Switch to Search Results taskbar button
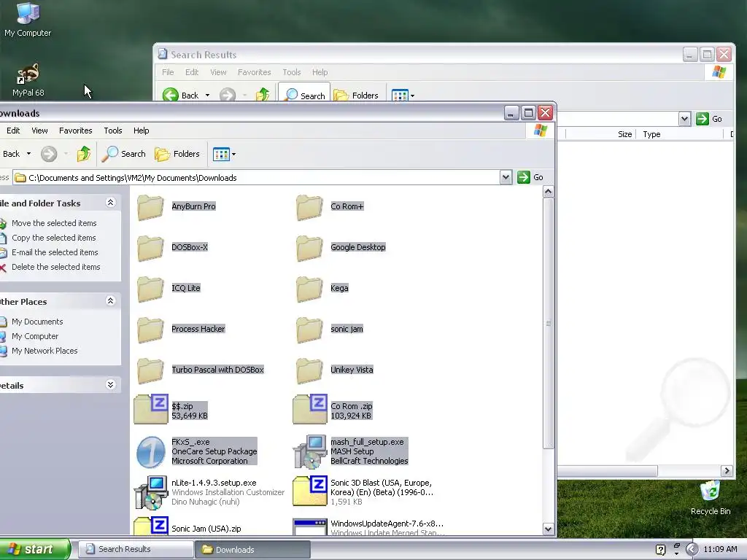 pos(136,549)
